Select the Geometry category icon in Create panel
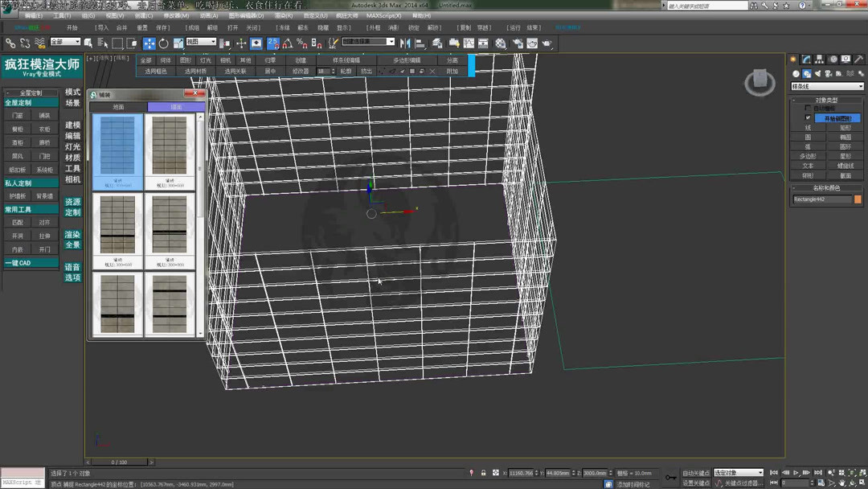This screenshot has width=868, height=489. click(x=796, y=72)
